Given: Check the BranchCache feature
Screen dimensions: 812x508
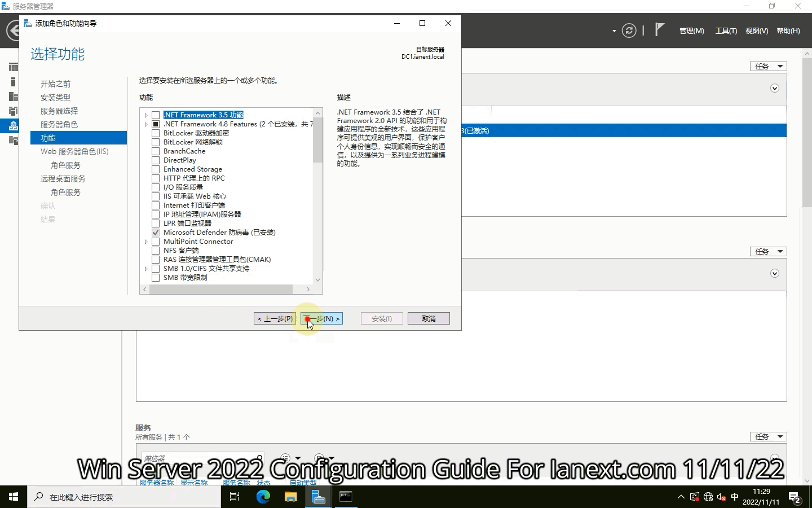Looking at the screenshot, I should pos(156,151).
